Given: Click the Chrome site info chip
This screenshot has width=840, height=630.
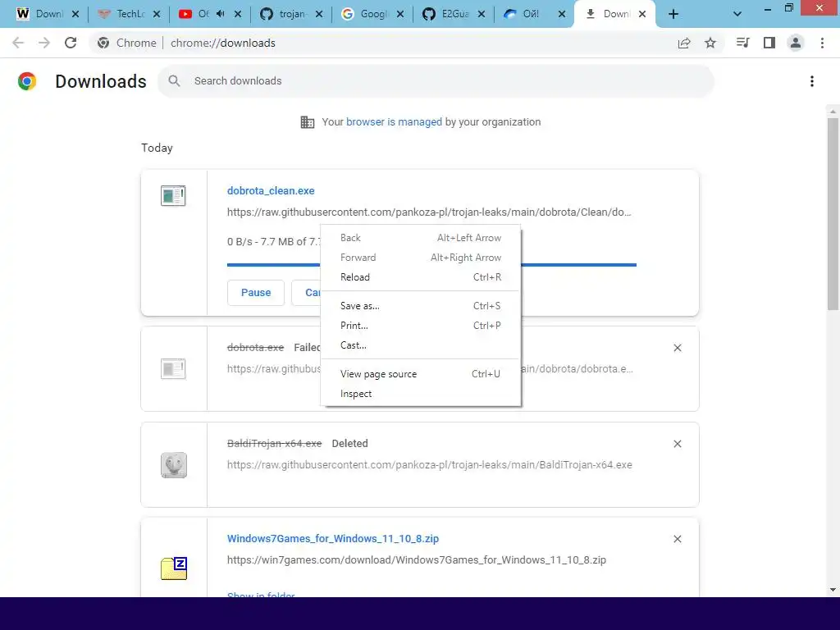Looking at the screenshot, I should pyautogui.click(x=127, y=43).
